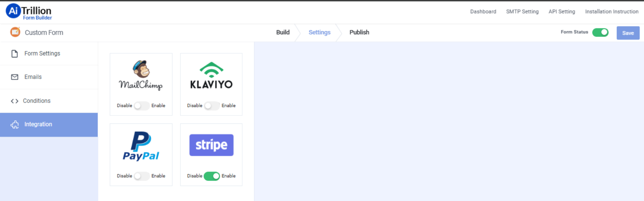Click the PayPal logo
The width and height of the screenshot is (644, 201).
point(141,146)
